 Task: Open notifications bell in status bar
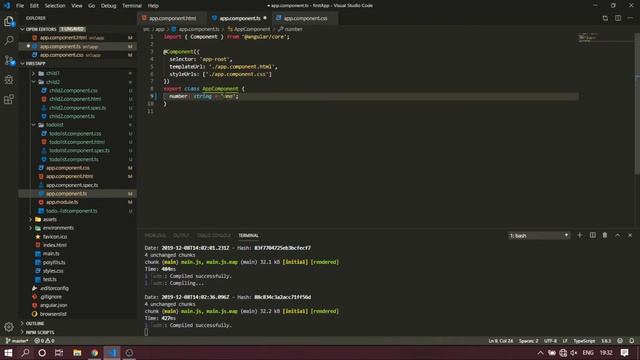pos(631,341)
